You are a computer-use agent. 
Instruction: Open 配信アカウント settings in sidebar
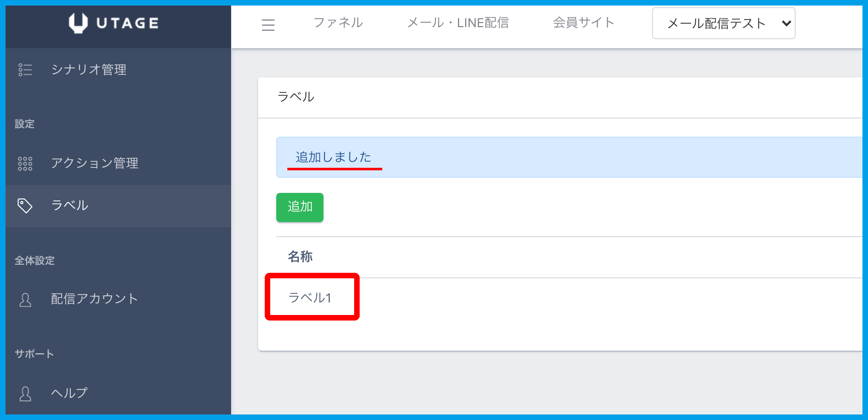pos(94,299)
